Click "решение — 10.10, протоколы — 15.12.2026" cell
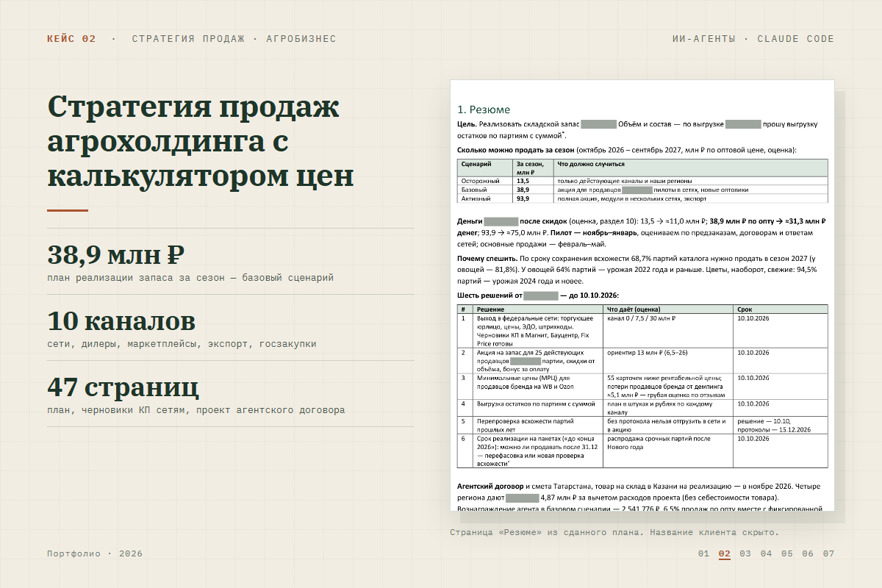Viewport: 882px width, 588px height. [x=780, y=425]
